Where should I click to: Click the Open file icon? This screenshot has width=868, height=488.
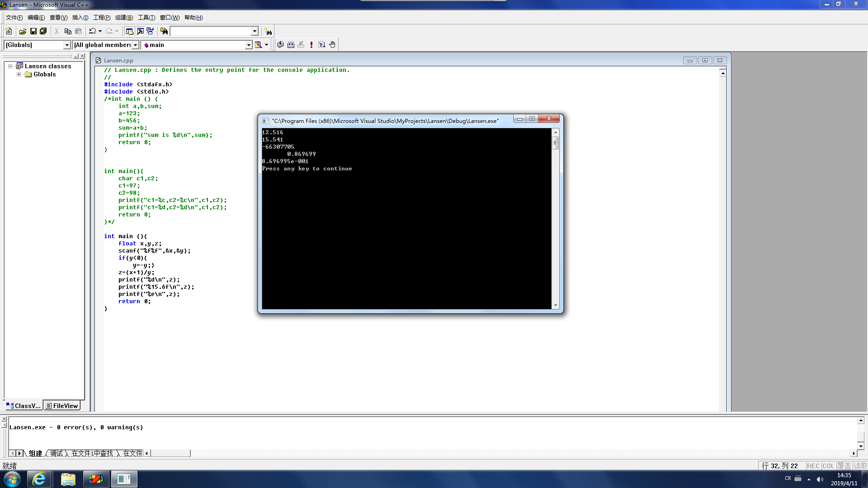click(23, 31)
